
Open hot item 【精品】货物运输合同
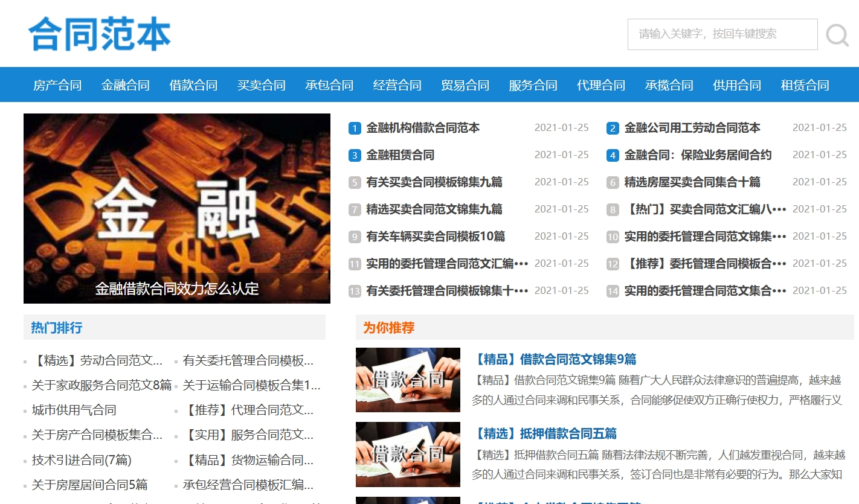248,460
